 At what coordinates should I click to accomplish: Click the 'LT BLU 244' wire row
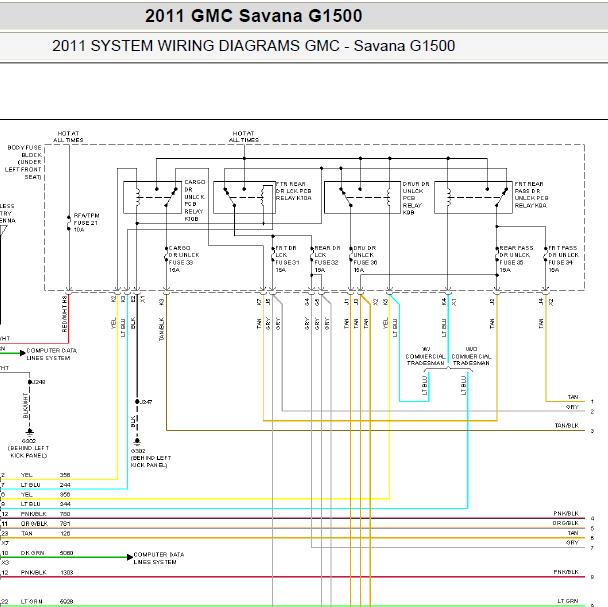tap(36, 485)
